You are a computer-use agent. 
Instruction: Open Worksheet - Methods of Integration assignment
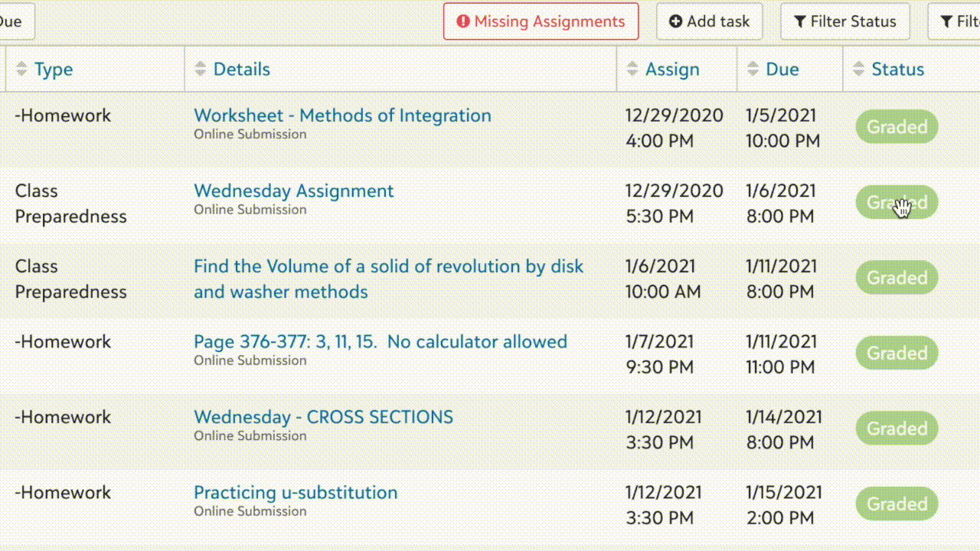[x=342, y=116]
